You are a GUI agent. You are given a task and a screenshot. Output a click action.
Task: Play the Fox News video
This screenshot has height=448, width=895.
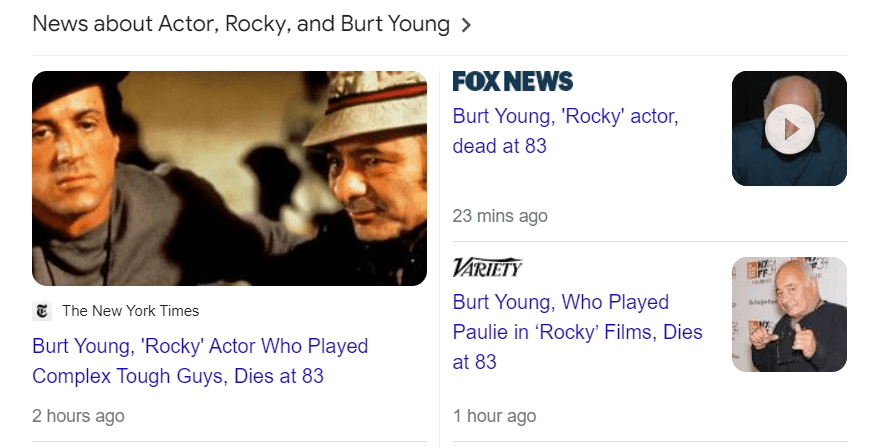pyautogui.click(x=789, y=129)
